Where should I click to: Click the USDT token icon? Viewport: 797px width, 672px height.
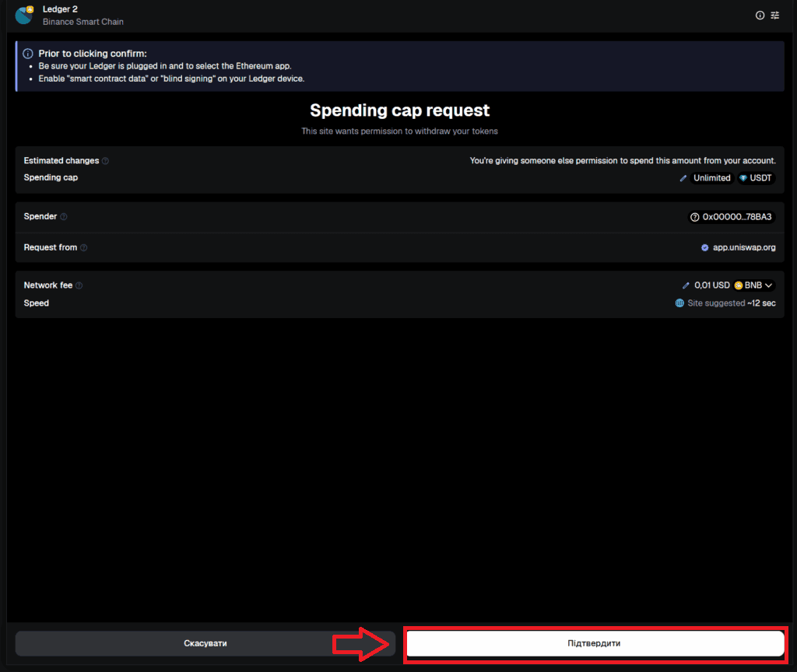tap(743, 178)
